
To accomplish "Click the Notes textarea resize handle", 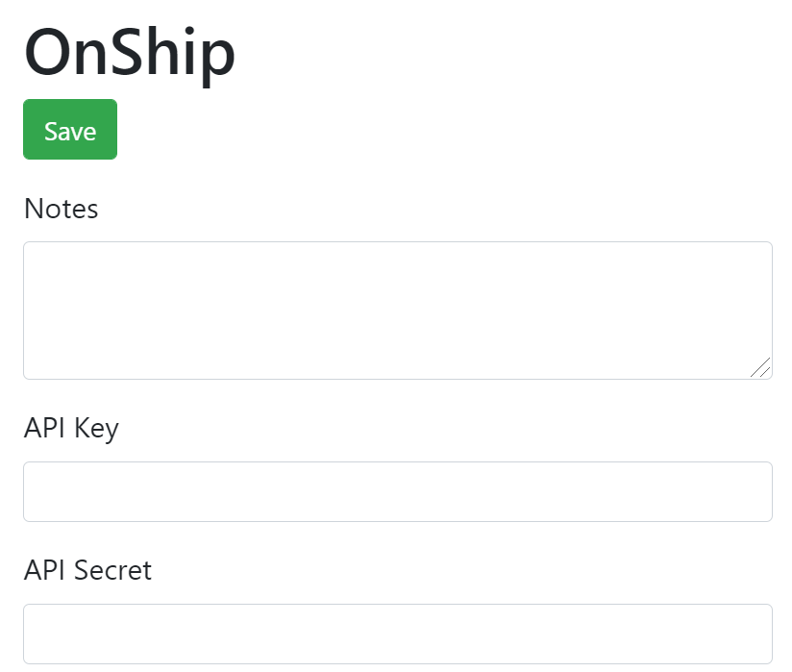I will (760, 367).
